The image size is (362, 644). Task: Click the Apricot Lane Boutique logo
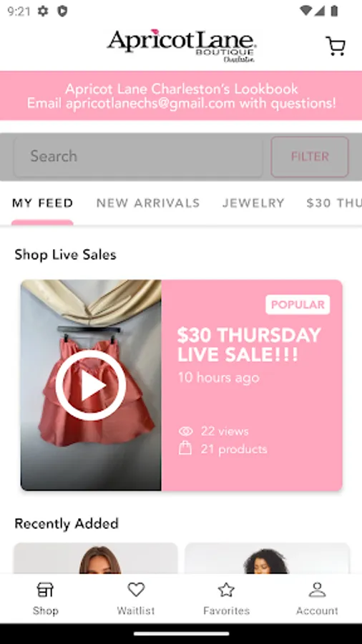[182, 46]
